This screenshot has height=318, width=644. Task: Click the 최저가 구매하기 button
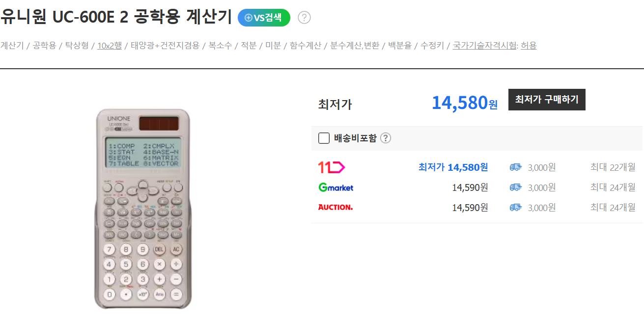pyautogui.click(x=547, y=100)
